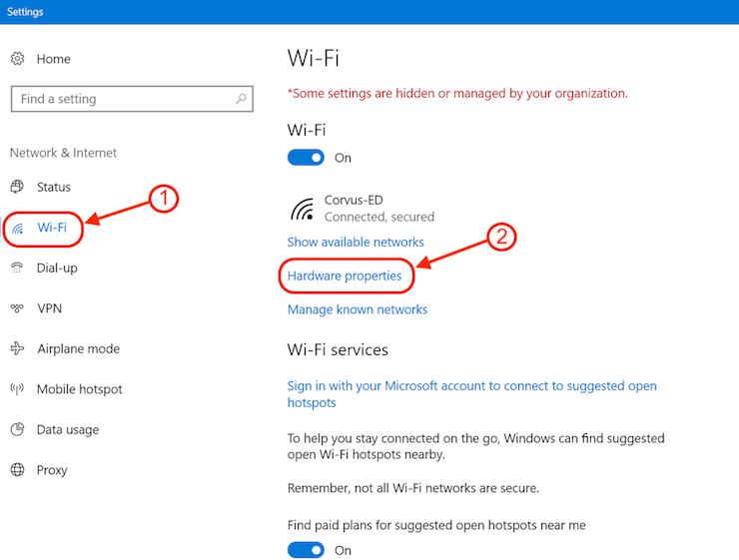Open the Status section

(53, 187)
